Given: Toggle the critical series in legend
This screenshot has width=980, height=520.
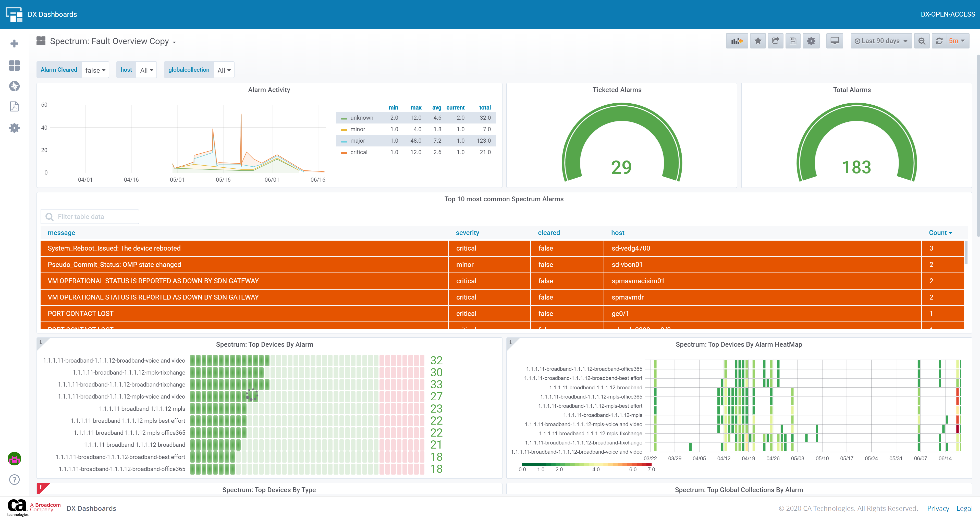Looking at the screenshot, I should (359, 152).
